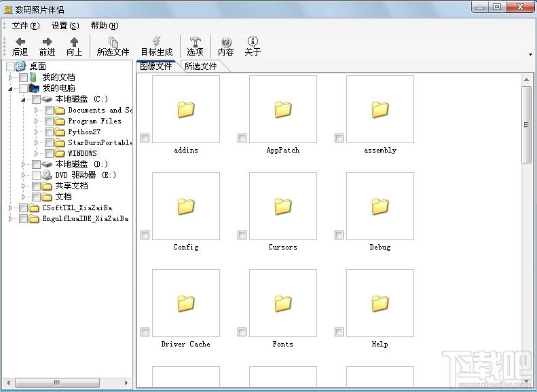Click the vertical scrollbar thumb in thumbnail pane
This screenshot has height=392, width=537.
click(x=526, y=125)
